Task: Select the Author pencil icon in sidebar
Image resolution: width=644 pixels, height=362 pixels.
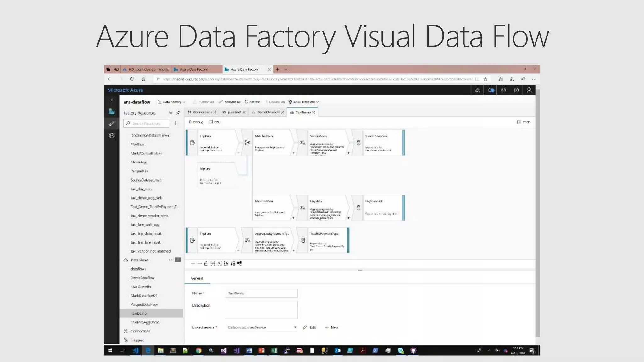Action: pyautogui.click(x=112, y=123)
